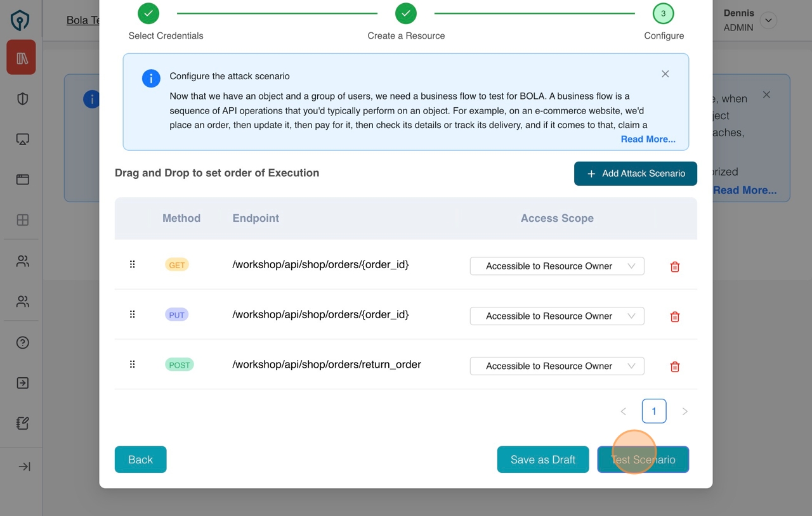This screenshot has width=812, height=516.
Task: Select the grid panel icon in sidebar
Action: click(x=21, y=220)
